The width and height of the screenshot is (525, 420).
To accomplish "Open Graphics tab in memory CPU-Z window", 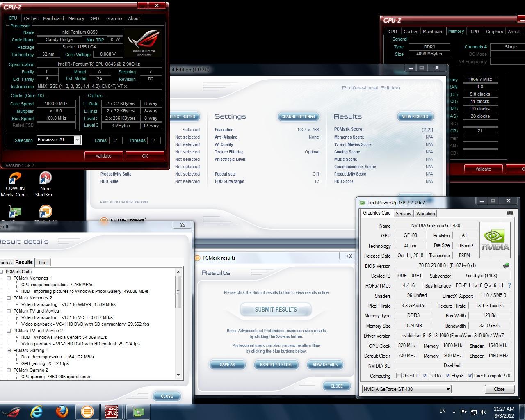I will coord(494,32).
